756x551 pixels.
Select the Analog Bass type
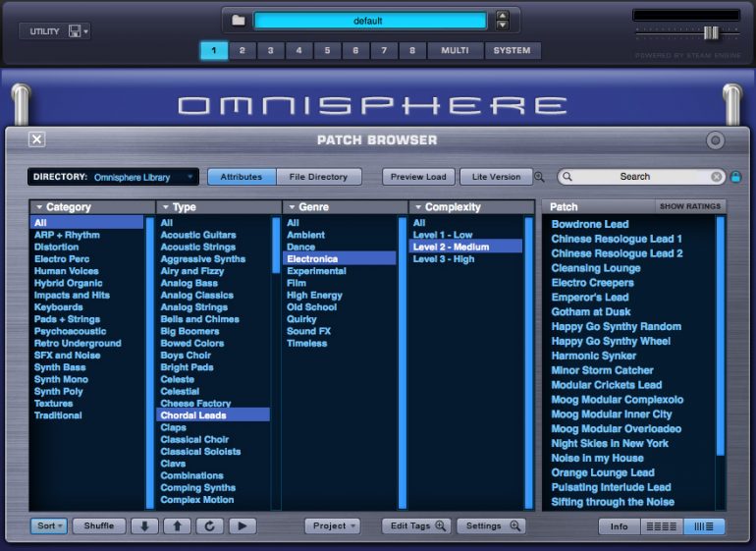189,283
